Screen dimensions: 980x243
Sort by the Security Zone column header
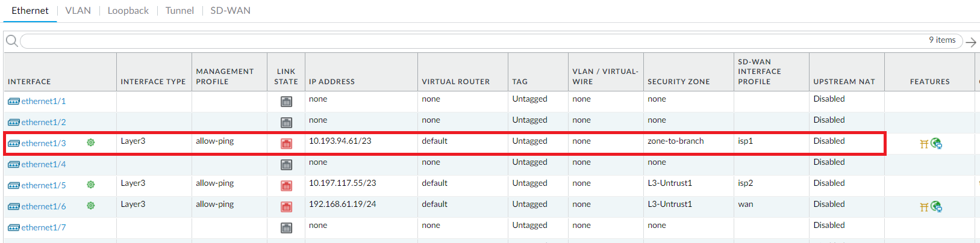click(x=678, y=82)
